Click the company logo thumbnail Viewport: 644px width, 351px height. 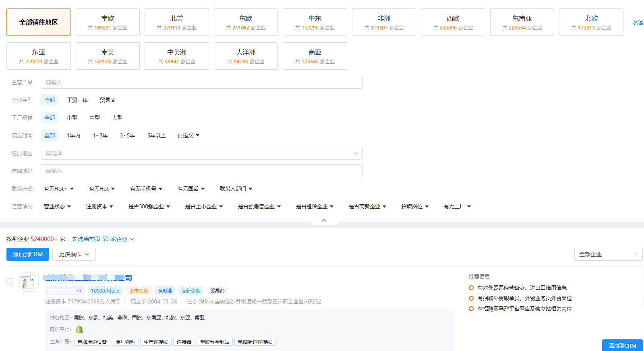click(x=29, y=282)
